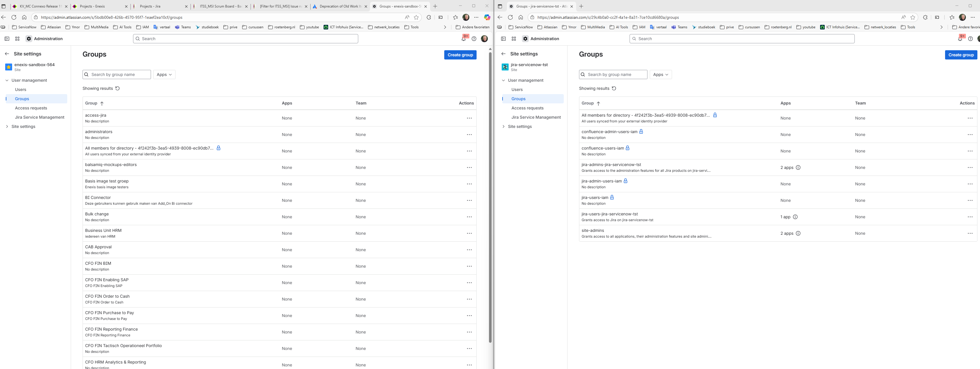Expand Site settings section in right sidebar
Viewport: 980px width, 369px height.
tap(503, 127)
